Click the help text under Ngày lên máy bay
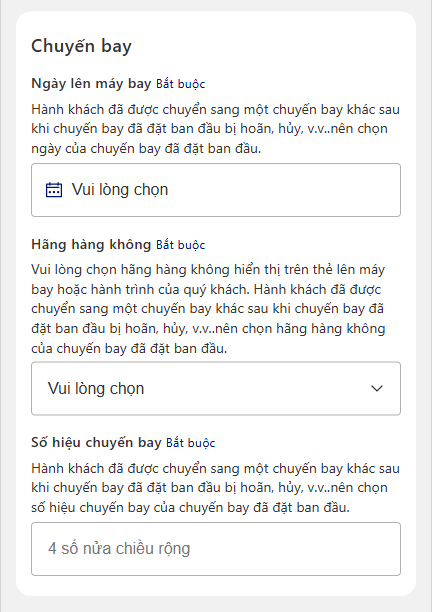 [215, 129]
